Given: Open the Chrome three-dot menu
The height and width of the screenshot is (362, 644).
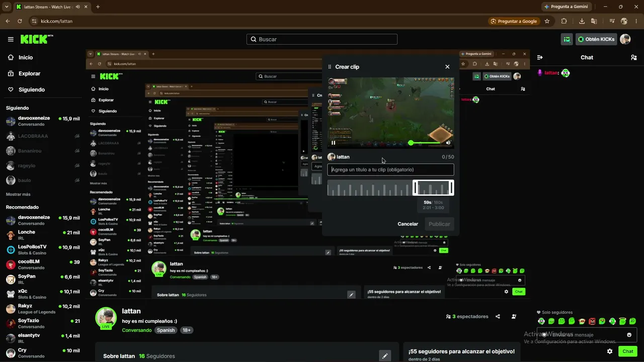Looking at the screenshot, I should [635, 21].
